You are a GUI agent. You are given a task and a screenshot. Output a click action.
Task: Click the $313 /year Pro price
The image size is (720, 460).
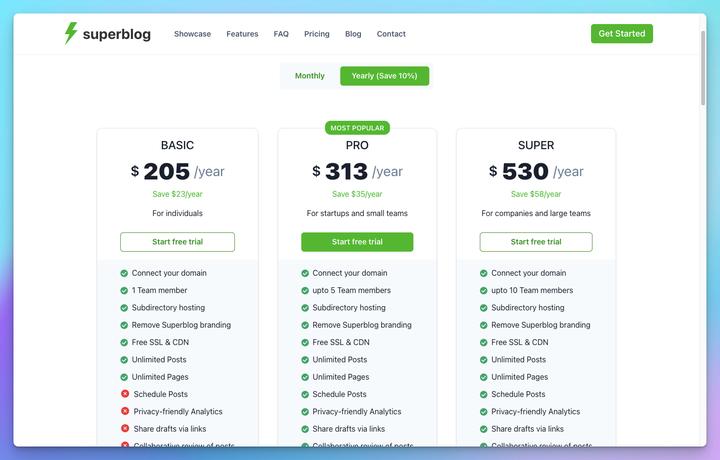pos(357,171)
